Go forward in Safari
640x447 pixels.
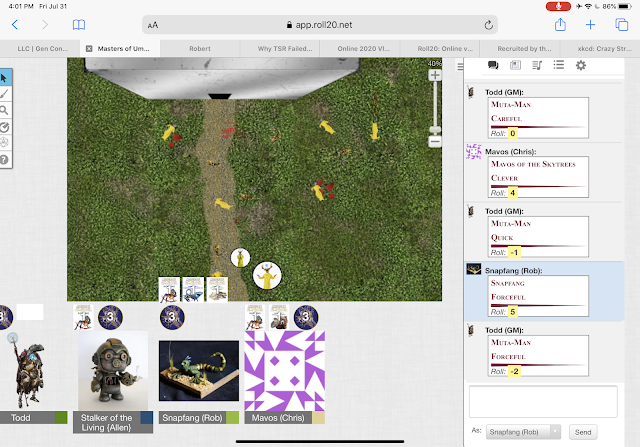(45, 25)
